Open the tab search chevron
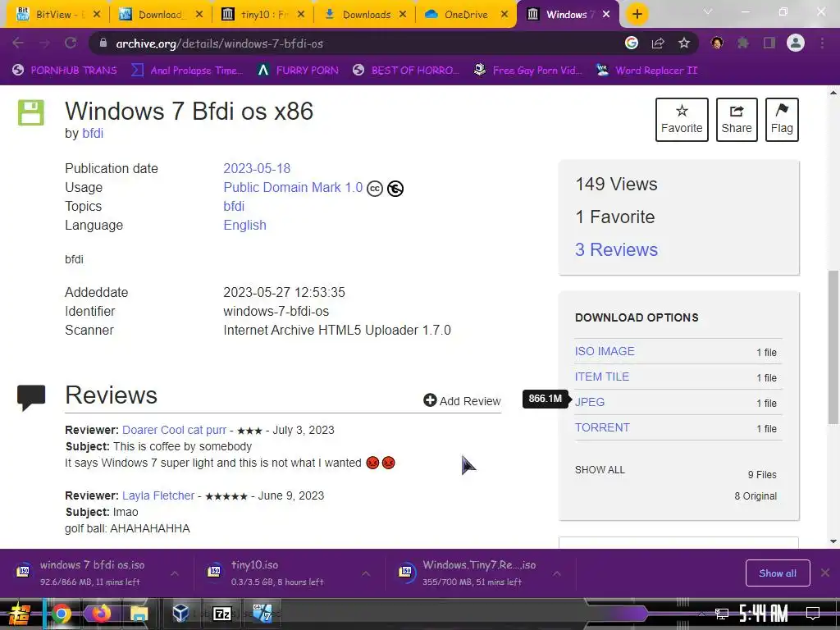The image size is (840, 630). pos(708,11)
